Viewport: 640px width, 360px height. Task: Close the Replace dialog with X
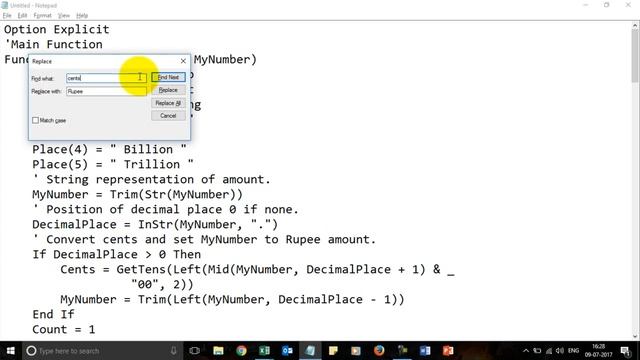(x=183, y=61)
